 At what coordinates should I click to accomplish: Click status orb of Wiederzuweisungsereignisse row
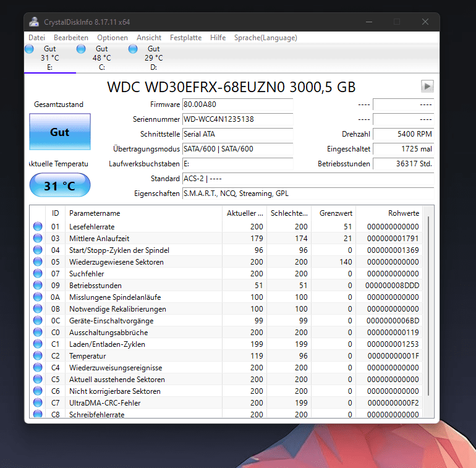point(38,368)
